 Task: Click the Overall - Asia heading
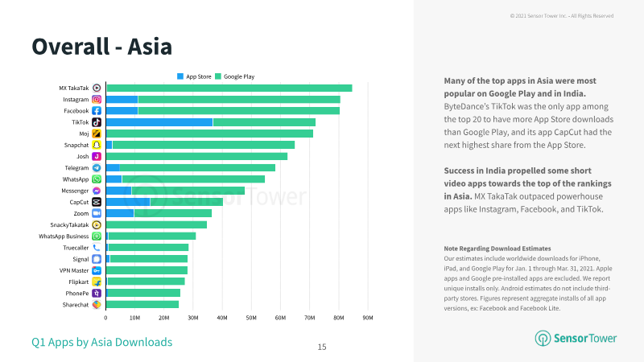click(x=102, y=47)
